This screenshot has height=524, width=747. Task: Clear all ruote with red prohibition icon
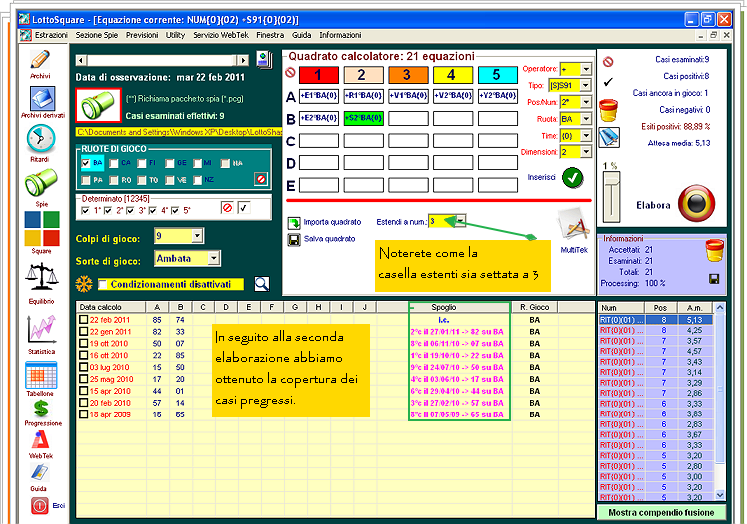[261, 179]
